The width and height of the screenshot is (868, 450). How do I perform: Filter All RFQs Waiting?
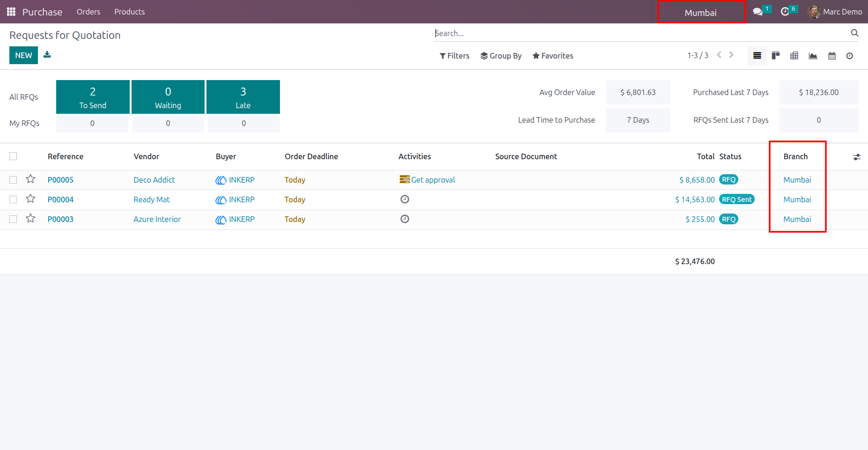tap(168, 97)
